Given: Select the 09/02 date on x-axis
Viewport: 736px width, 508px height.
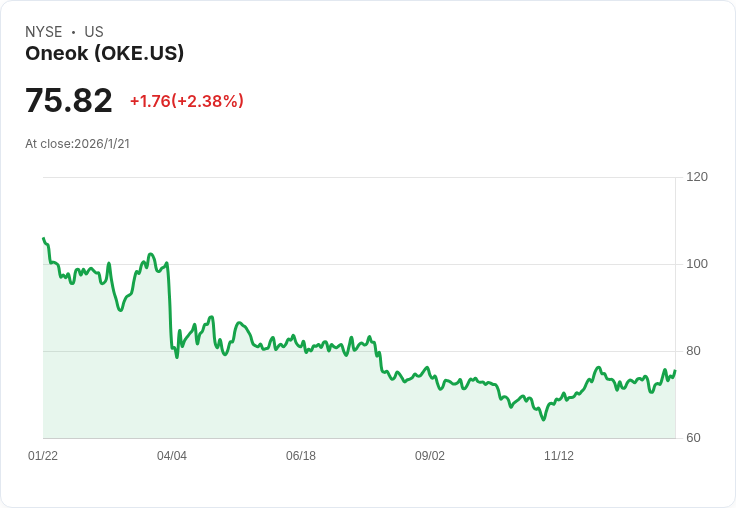Looking at the screenshot, I should click(430, 456).
